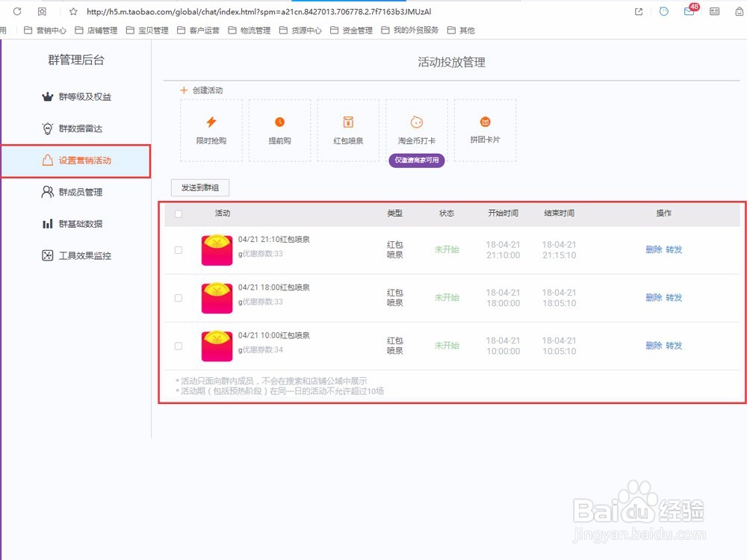Click the 群数据雷达 sidebar icon
Screen dimensions: 747x560
click(x=46, y=128)
